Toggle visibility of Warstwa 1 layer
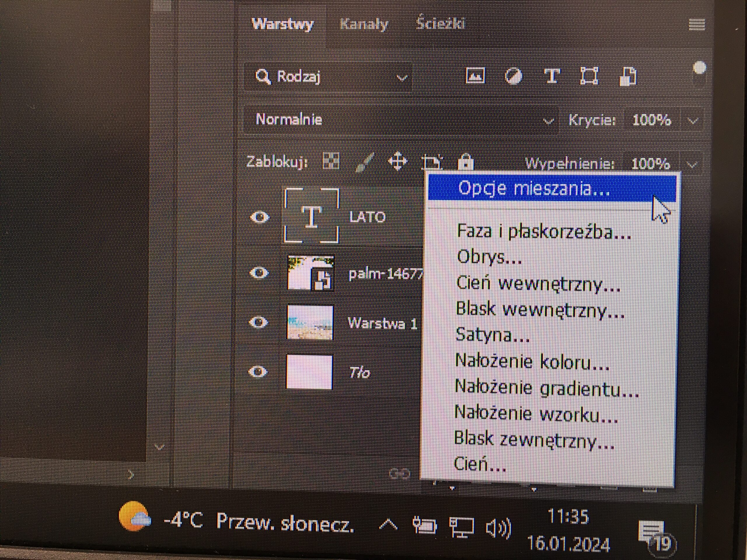The image size is (747, 560). (259, 322)
